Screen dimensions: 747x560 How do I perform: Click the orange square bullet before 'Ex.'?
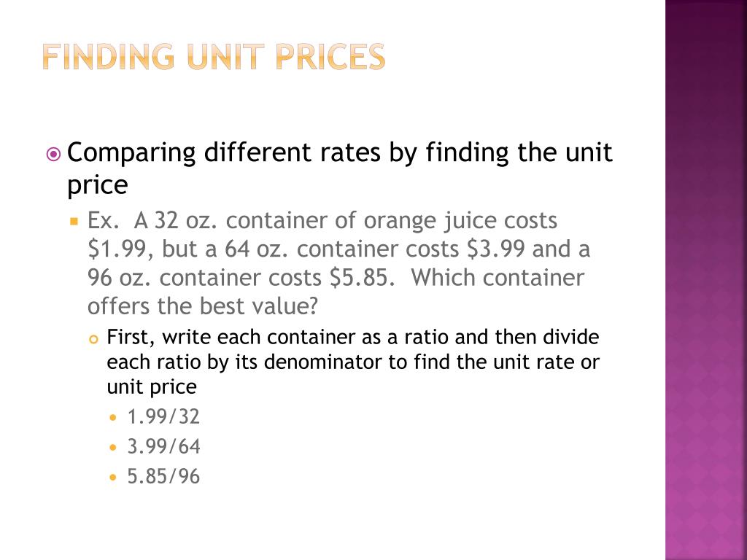(74, 221)
